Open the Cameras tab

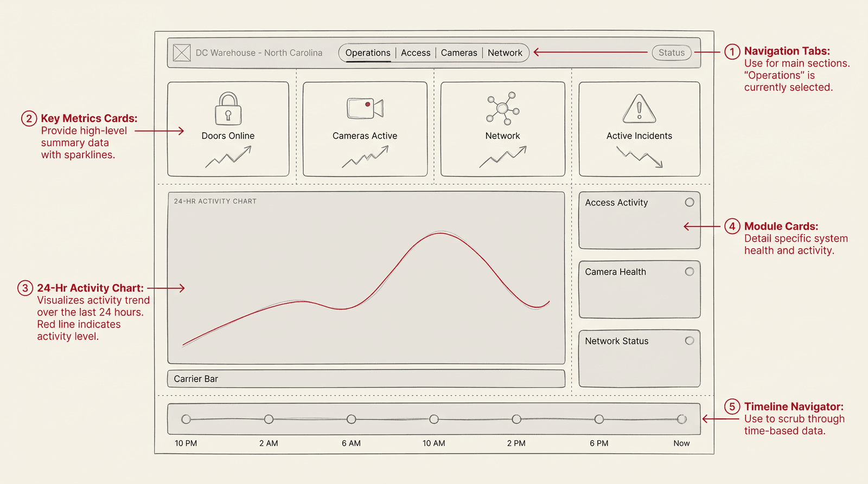coord(459,53)
